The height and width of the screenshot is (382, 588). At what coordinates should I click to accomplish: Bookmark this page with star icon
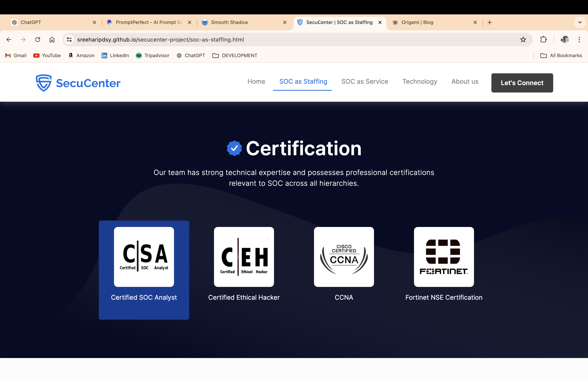coord(523,40)
